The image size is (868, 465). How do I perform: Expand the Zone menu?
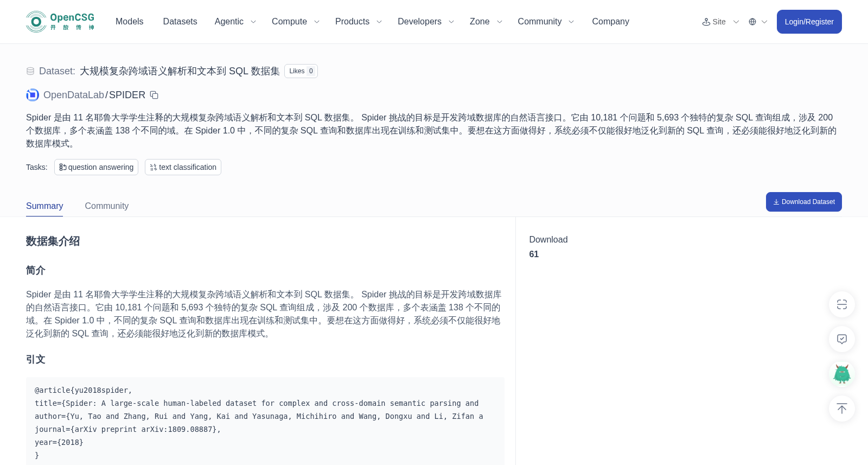coord(486,22)
